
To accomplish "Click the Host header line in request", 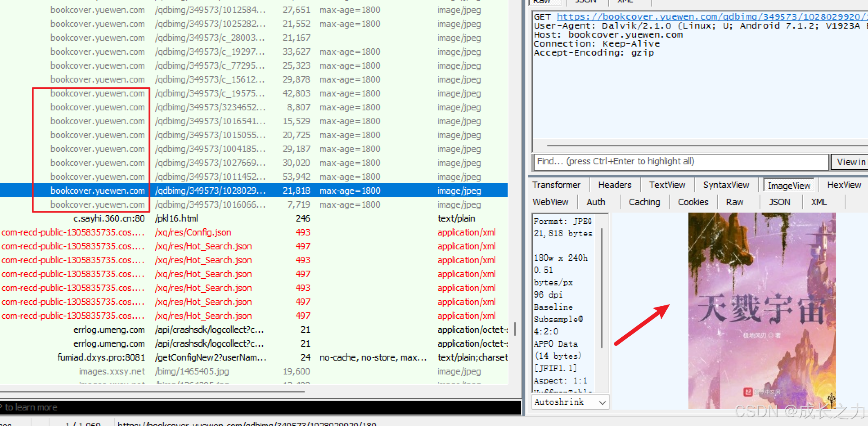I will tap(608, 35).
